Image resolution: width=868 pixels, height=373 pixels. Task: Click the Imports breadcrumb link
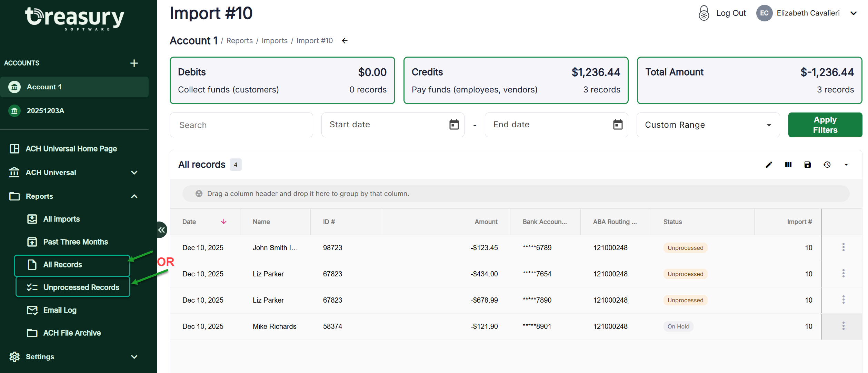click(274, 41)
